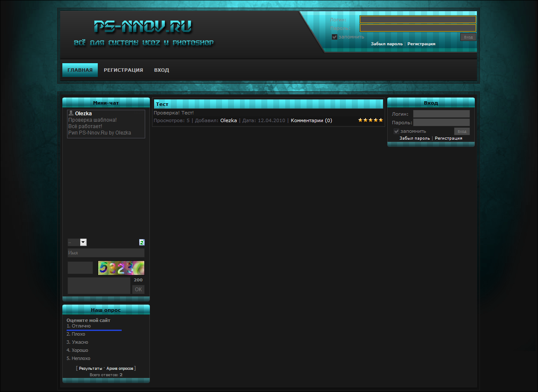Screen dimensions: 538x392
Task: Open the poll Результаты link
Action: tap(91, 368)
